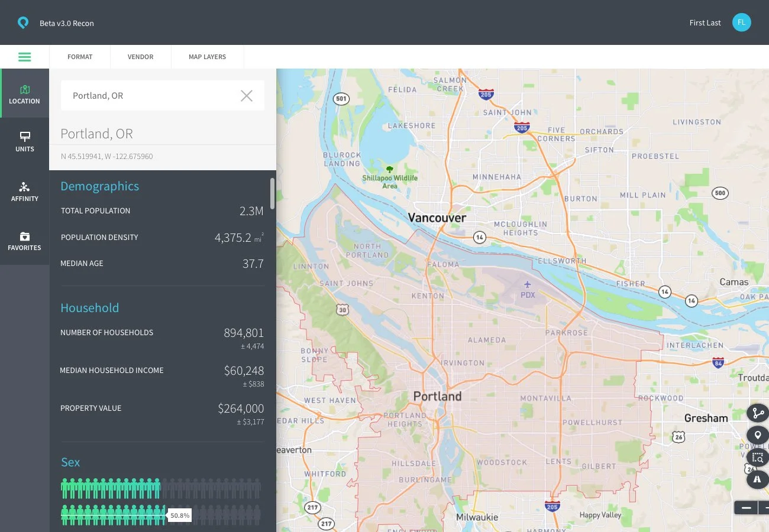Open the hamburger menu

pos(24,57)
